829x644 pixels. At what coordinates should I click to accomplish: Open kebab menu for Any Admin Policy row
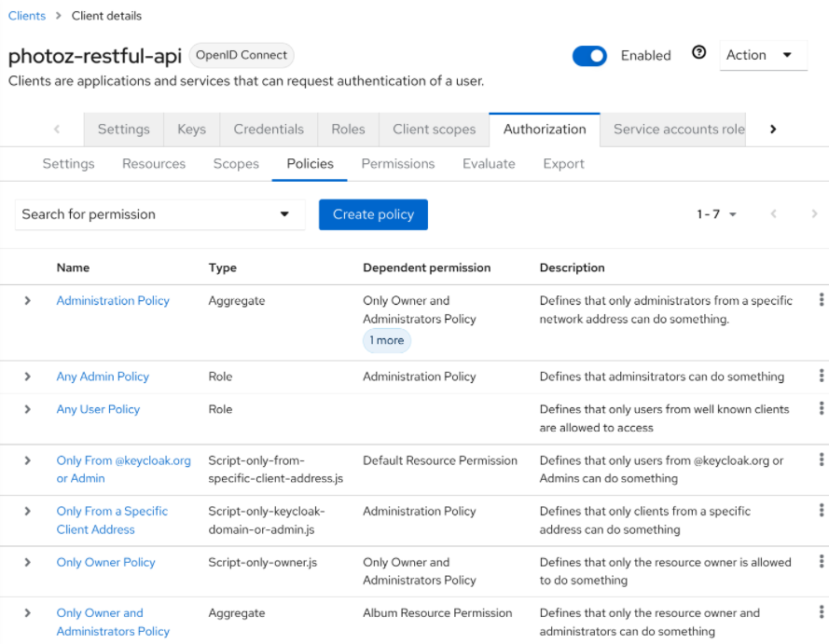click(x=821, y=376)
